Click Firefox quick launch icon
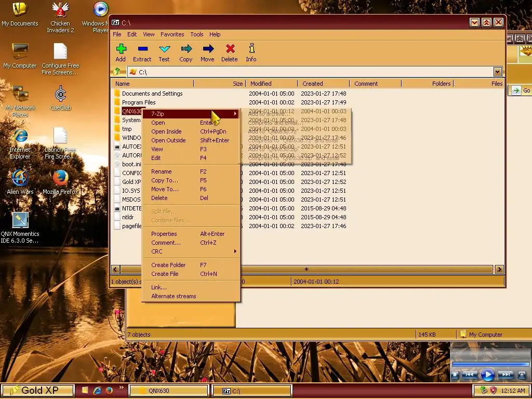Image resolution: width=532 pixels, height=399 pixels. pyautogui.click(x=109, y=391)
